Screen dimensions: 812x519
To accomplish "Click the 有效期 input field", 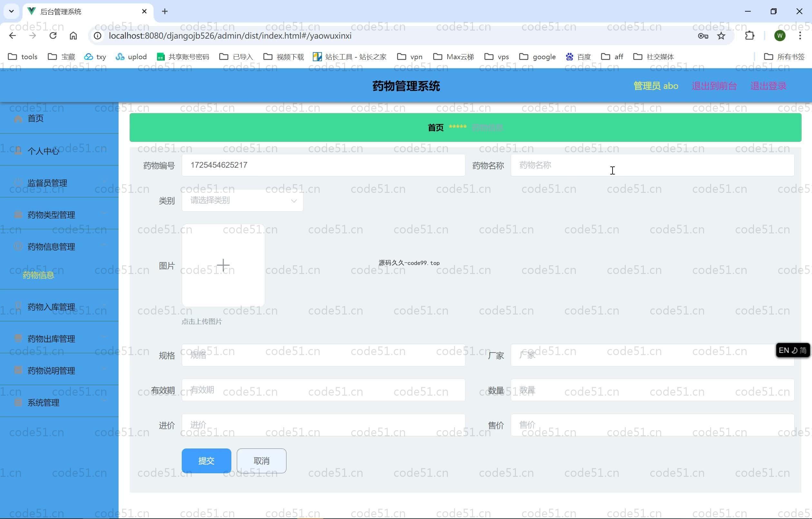I will click(324, 390).
